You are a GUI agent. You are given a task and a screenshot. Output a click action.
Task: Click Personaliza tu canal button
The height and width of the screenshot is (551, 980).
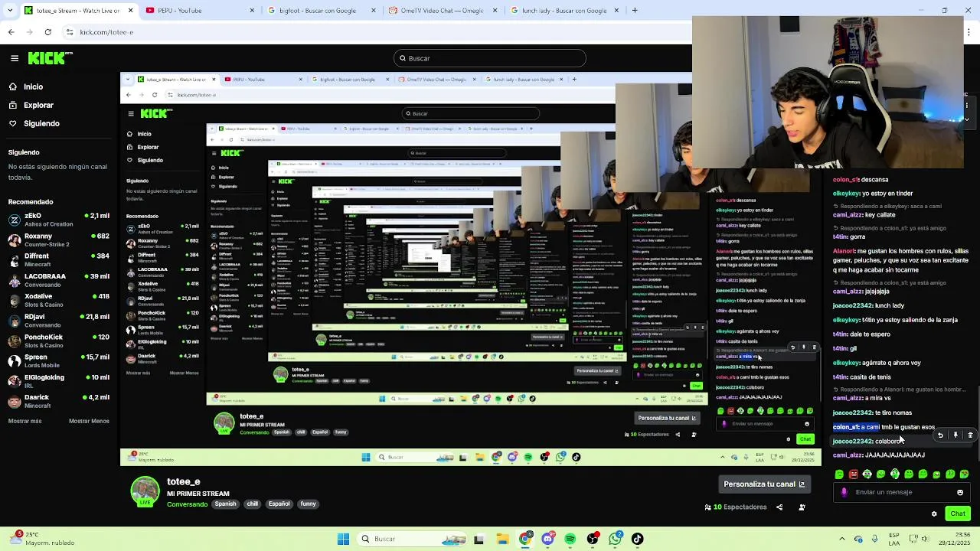[764, 484]
